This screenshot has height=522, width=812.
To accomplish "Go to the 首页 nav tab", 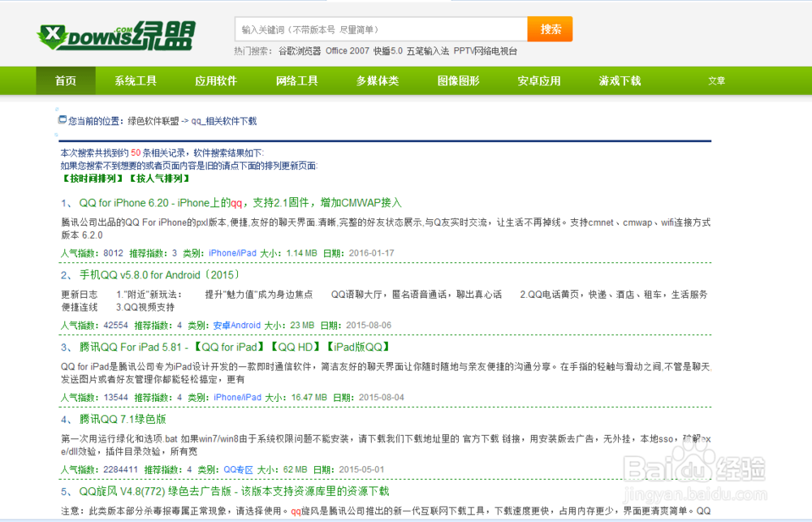I will coord(66,81).
